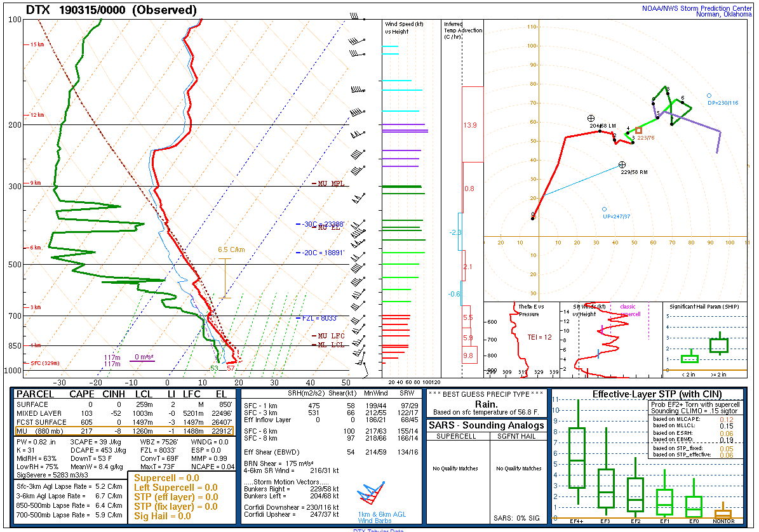This screenshot has width=759, height=532.
Task: Click STP (fix layer) = 0.0 text
Action: pos(176,507)
